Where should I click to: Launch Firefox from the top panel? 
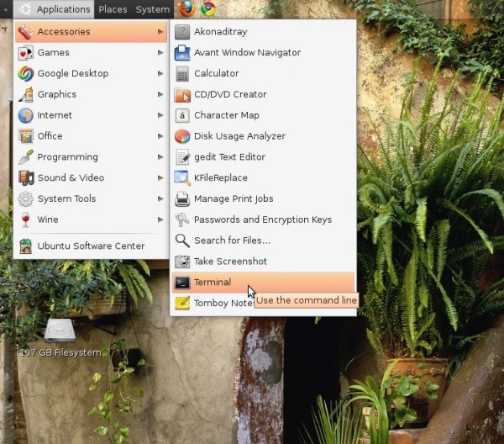coord(187,8)
